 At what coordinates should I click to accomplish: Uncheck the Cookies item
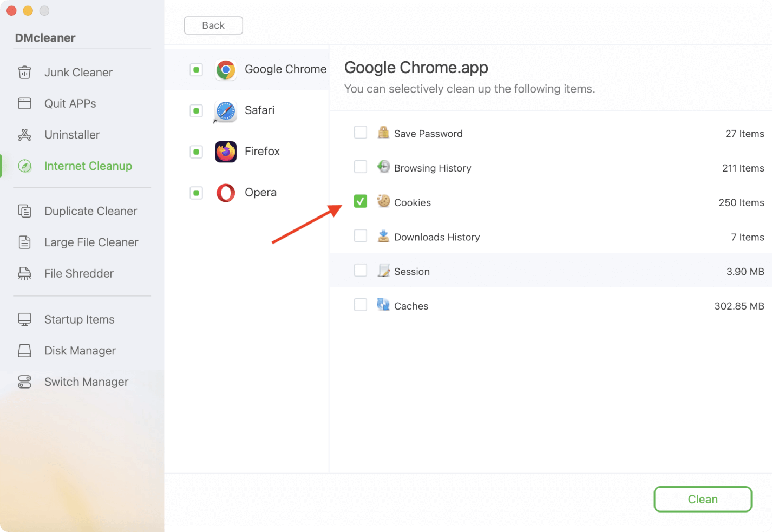point(361,201)
